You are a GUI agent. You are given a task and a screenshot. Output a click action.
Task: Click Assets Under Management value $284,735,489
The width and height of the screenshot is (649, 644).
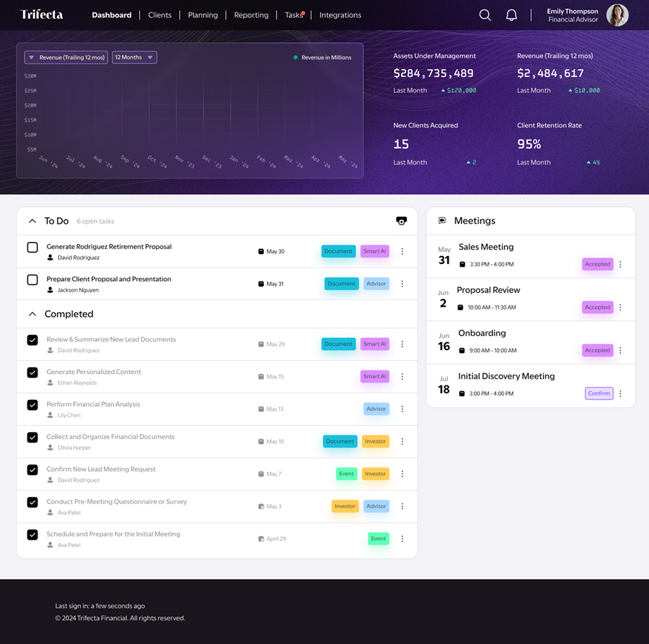pos(433,74)
